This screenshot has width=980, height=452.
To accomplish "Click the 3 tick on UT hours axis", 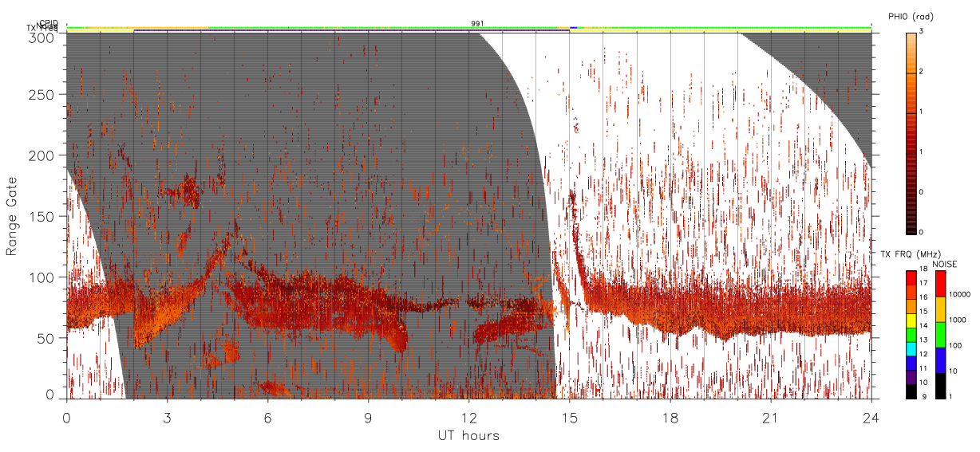I will click(x=167, y=417).
